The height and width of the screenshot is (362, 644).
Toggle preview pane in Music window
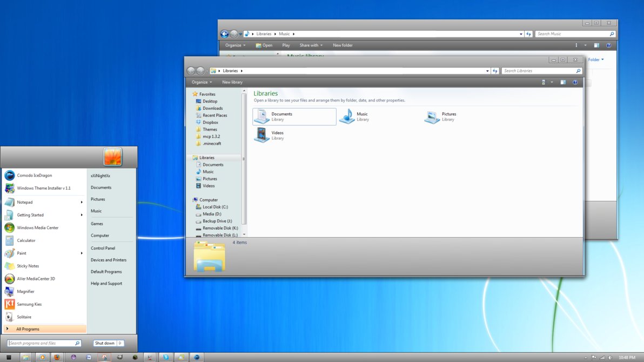click(x=596, y=45)
